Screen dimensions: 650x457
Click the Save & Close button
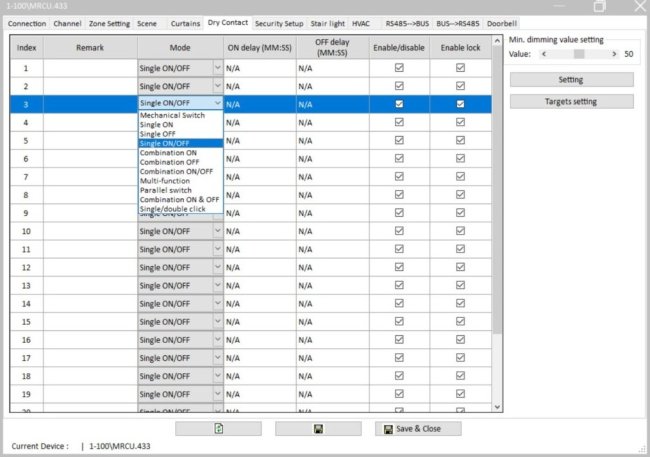418,428
